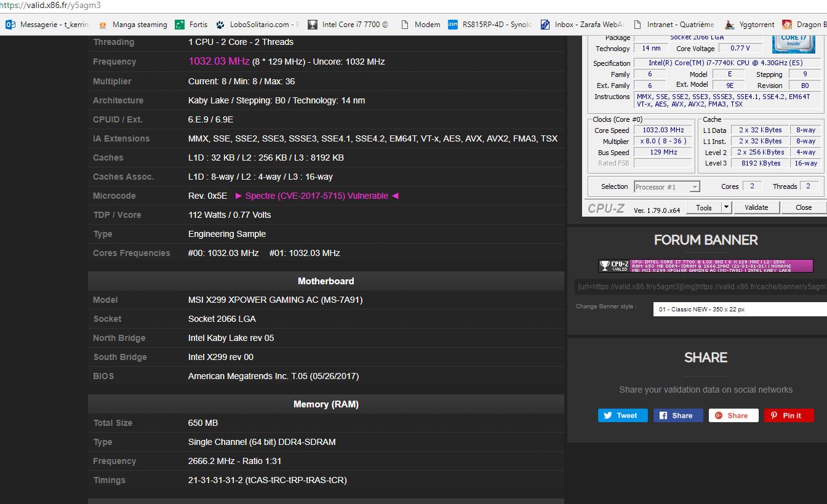Click the #01: 1032.03 MHz core frequency

[305, 253]
